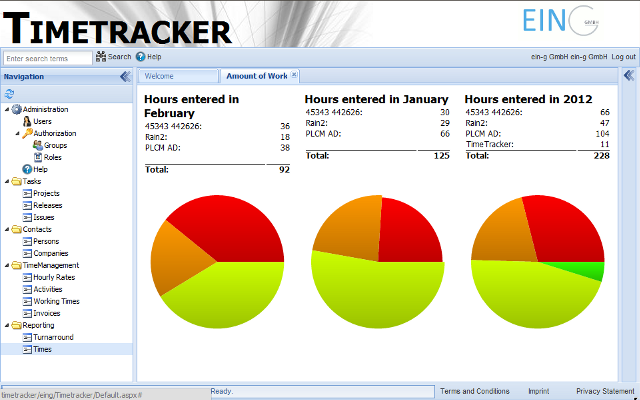Collapse the Reporting folder

pyautogui.click(x=5, y=326)
